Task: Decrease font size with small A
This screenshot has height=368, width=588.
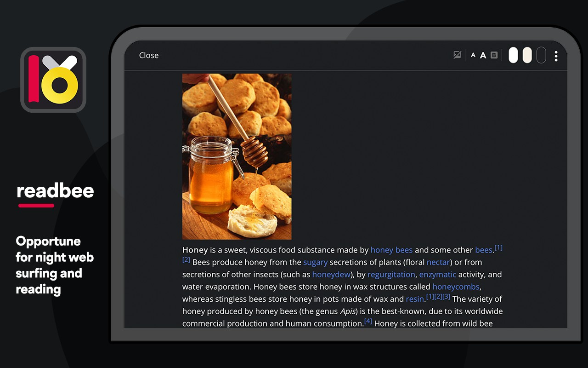Action: coord(473,55)
